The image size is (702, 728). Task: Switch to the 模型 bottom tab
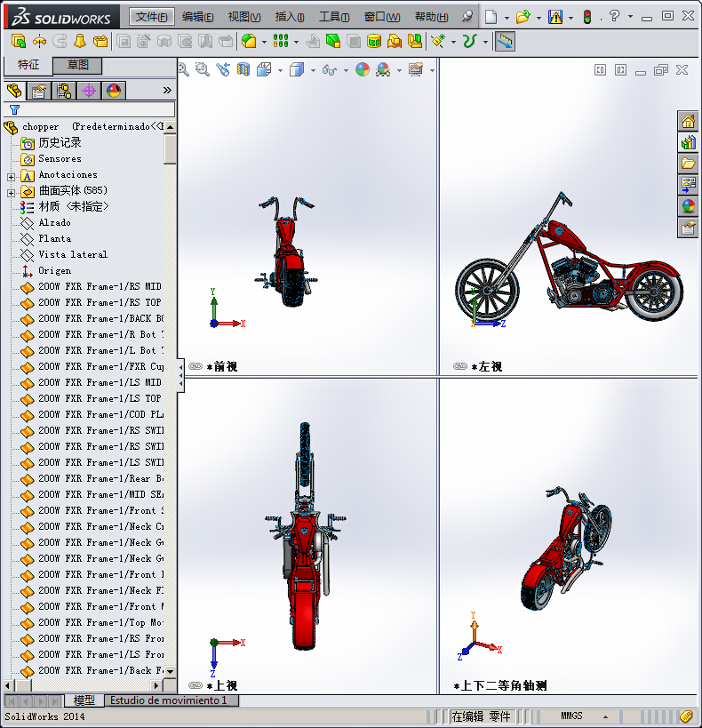pyautogui.click(x=84, y=700)
